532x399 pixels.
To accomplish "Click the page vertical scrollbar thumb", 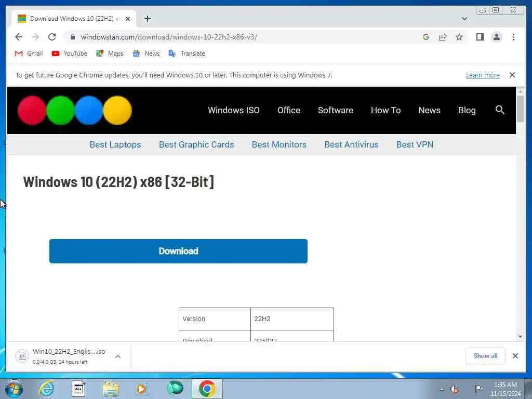I will (520, 109).
